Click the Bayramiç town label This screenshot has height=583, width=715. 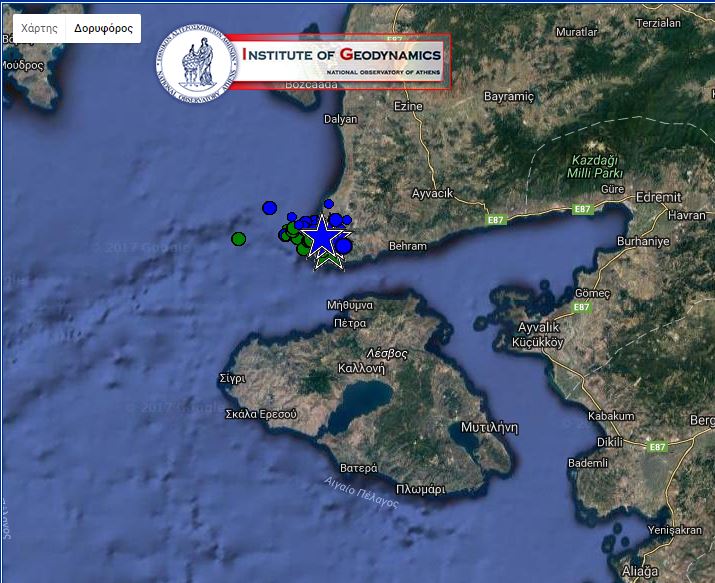(x=508, y=97)
